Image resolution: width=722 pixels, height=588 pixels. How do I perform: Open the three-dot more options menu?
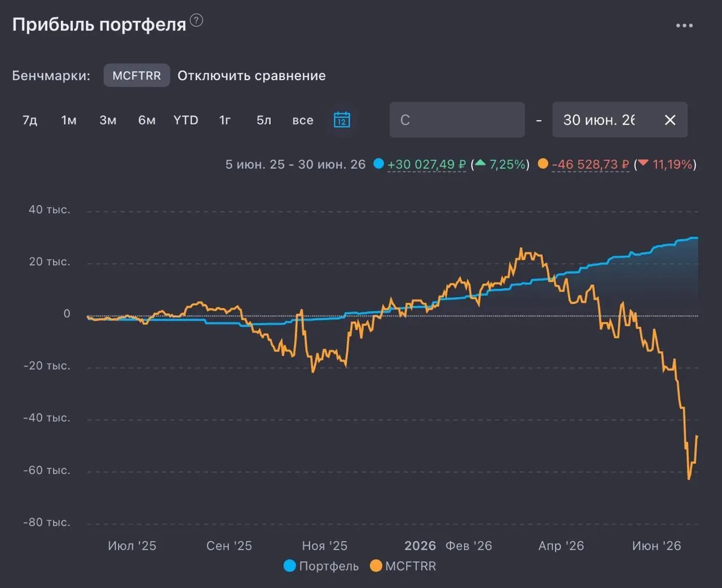pyautogui.click(x=684, y=25)
